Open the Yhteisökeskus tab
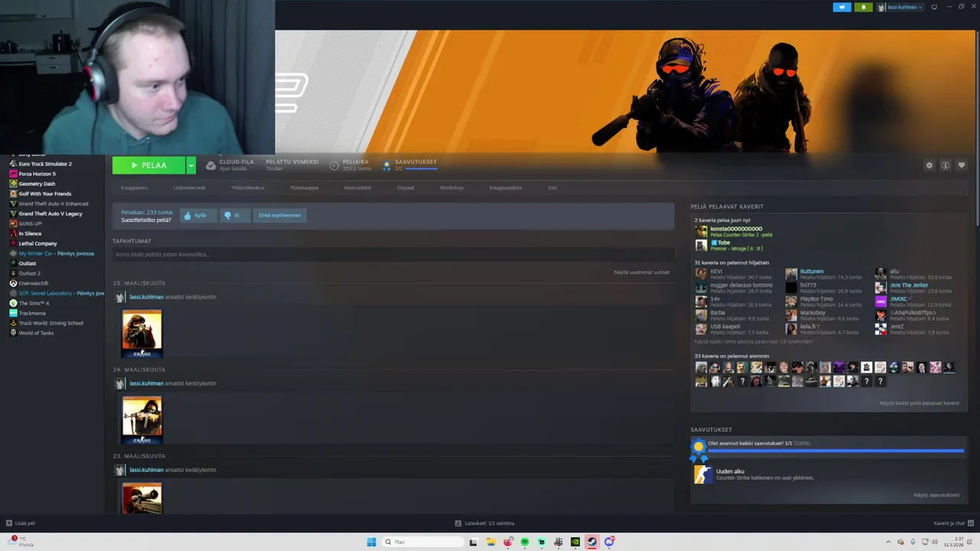 (248, 187)
